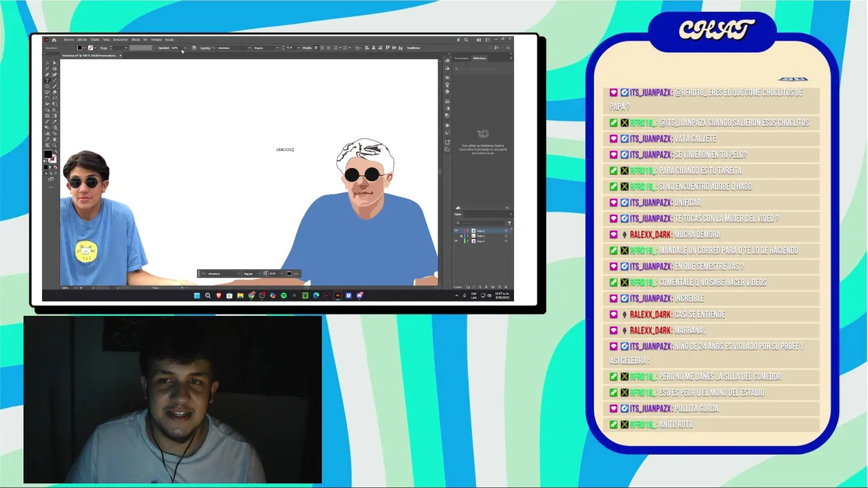This screenshot has width=868, height=488.
Task: Click the layers filter funnel icon
Action: coord(509,223)
